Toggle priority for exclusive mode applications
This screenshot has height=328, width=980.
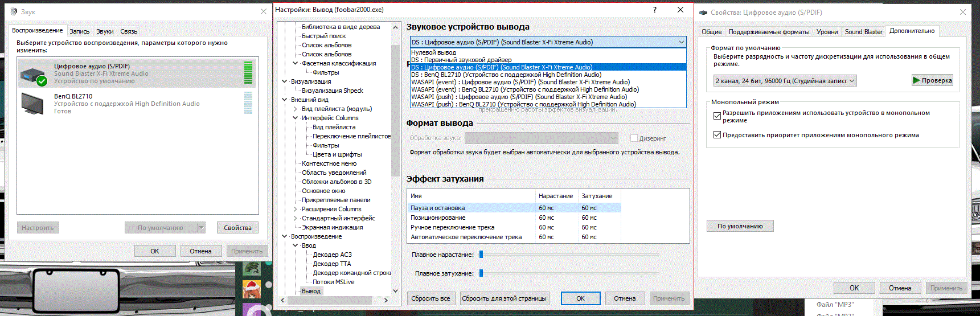[717, 135]
